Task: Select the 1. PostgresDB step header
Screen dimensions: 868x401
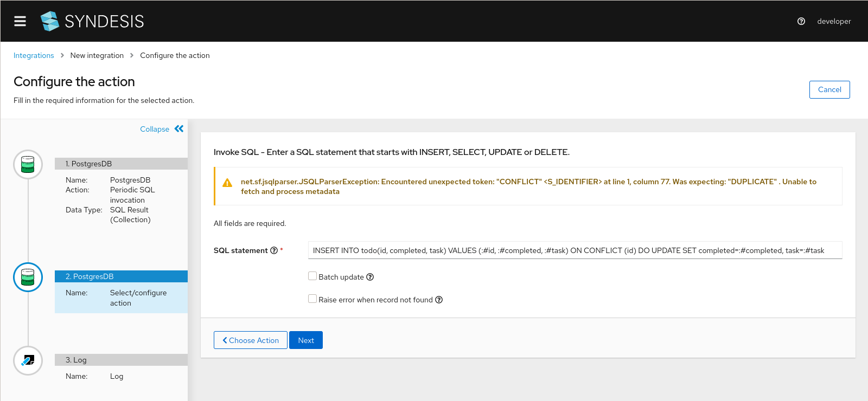Action: pyautogui.click(x=121, y=164)
